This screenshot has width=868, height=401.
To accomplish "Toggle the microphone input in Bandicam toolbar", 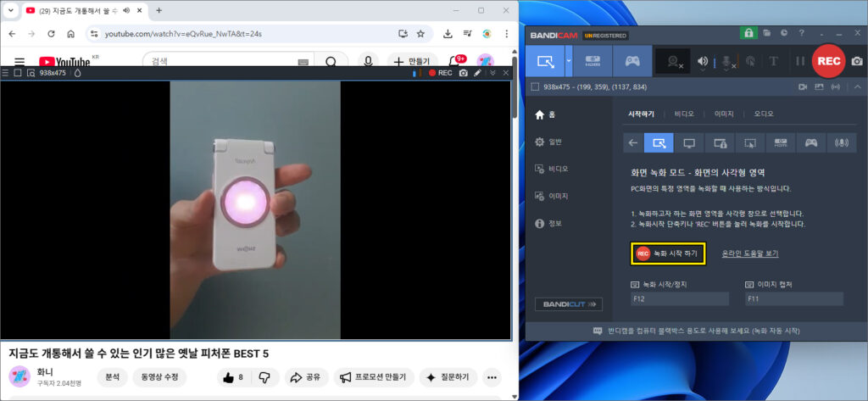I will (726, 61).
